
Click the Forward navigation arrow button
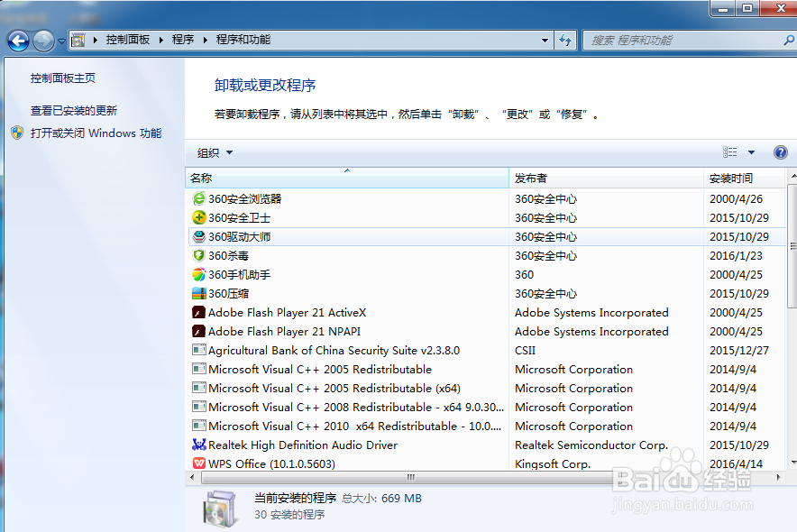tap(43, 41)
